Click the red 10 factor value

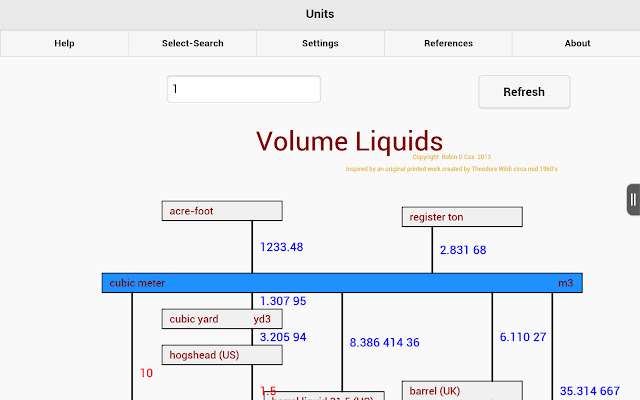(x=147, y=373)
